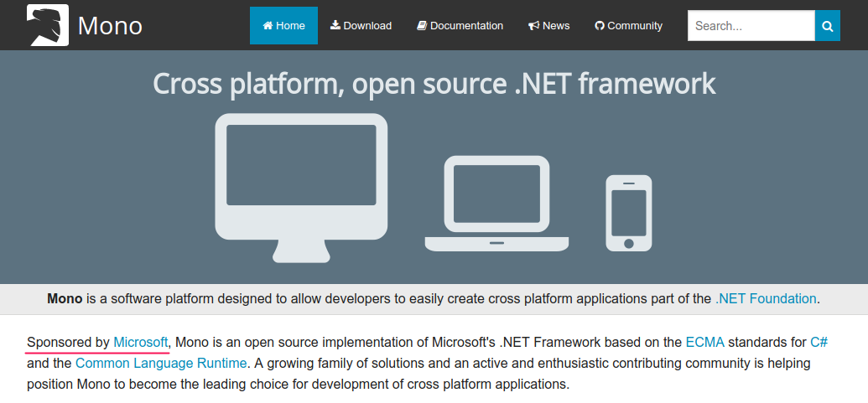
Task: Click the desktop monitor illustration
Action: [301, 188]
